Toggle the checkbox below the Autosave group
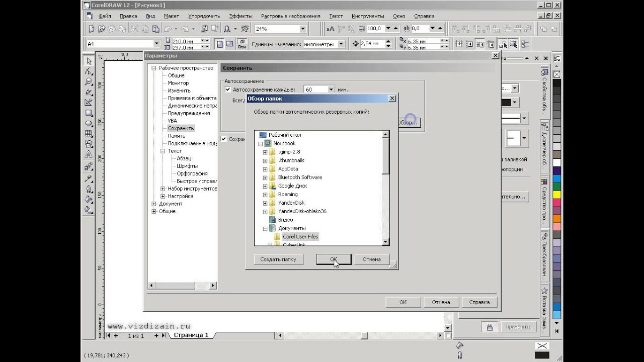Screen dimensions: 644x362 click(x=224, y=139)
